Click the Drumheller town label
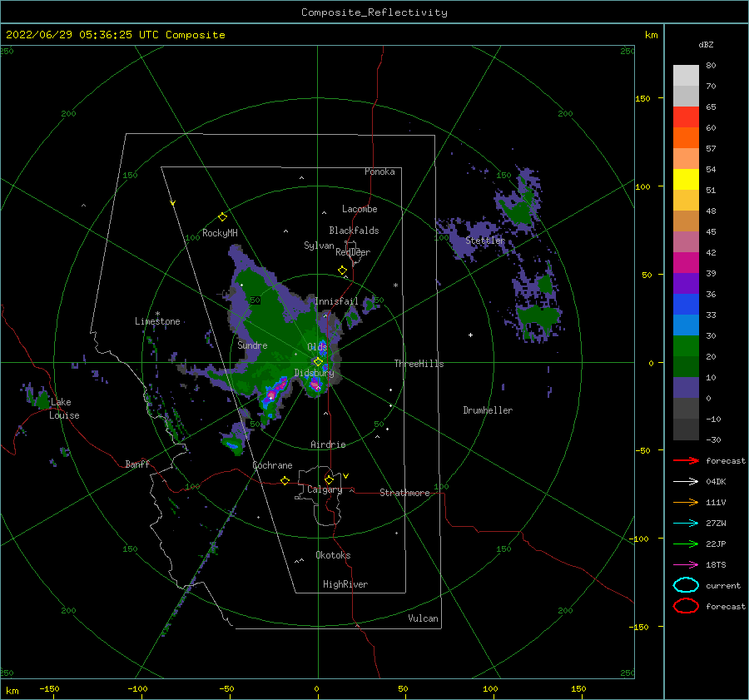Image resolution: width=749 pixels, height=700 pixels. 488,410
